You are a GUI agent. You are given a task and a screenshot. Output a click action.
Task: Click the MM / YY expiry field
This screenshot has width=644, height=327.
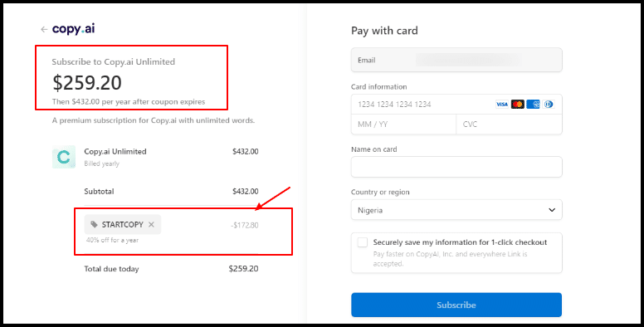click(403, 124)
